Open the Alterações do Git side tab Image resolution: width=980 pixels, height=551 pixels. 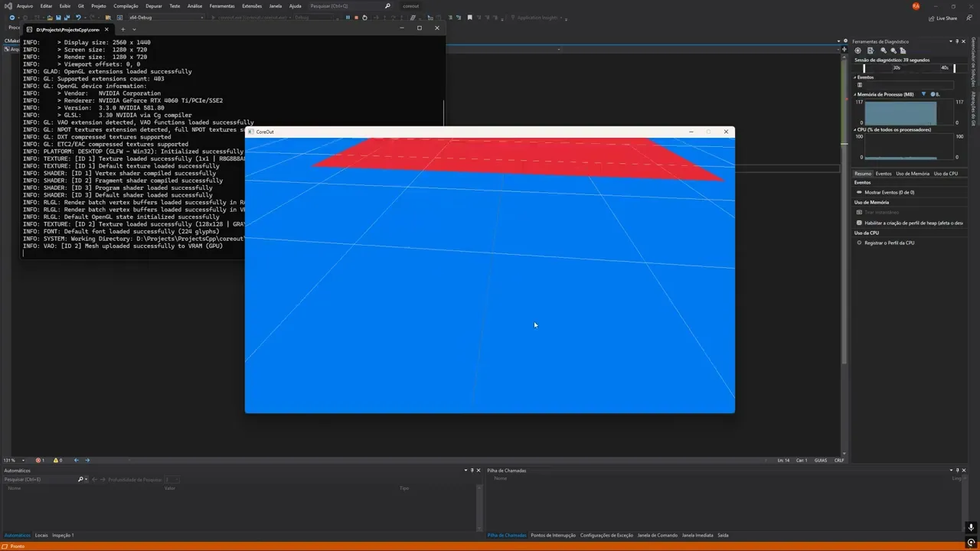click(x=972, y=109)
